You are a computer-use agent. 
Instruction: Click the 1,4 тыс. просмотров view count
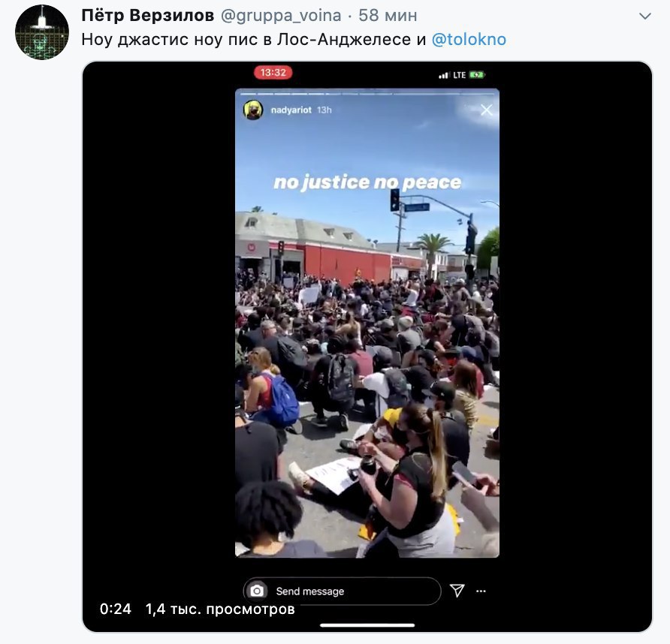pyautogui.click(x=220, y=609)
